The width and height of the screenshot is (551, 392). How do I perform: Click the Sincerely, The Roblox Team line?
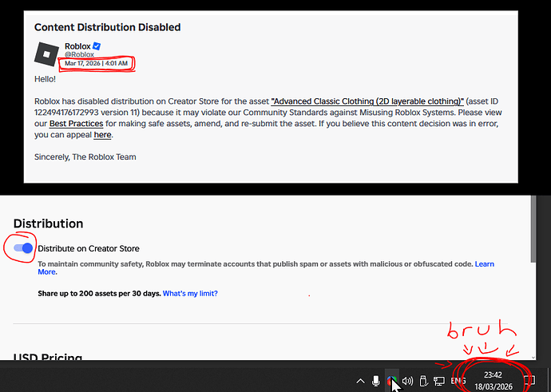tap(85, 157)
